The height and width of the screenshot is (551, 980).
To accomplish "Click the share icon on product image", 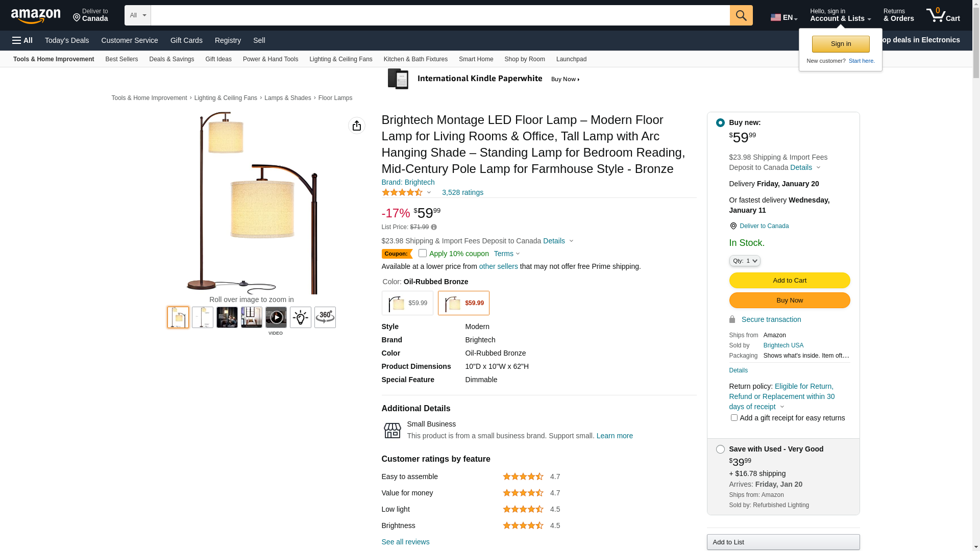I will point(357,126).
